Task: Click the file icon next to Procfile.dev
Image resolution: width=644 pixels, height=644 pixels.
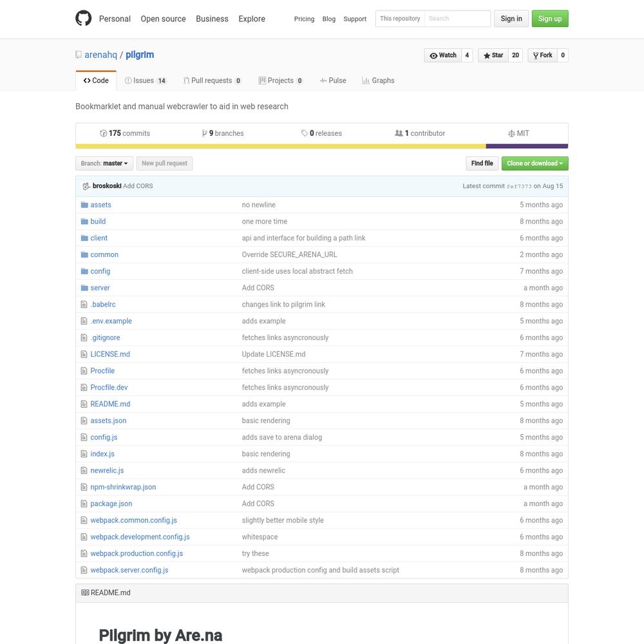Action: coord(84,387)
